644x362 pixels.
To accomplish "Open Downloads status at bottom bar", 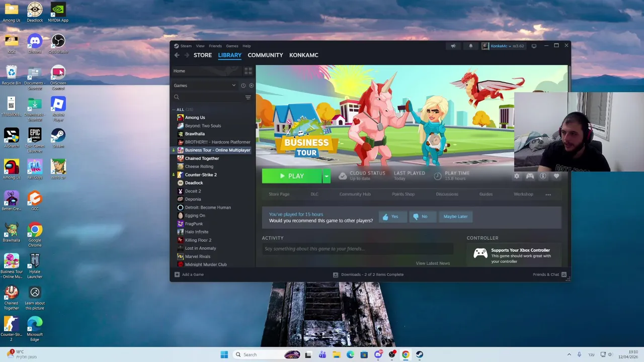I will click(368, 275).
